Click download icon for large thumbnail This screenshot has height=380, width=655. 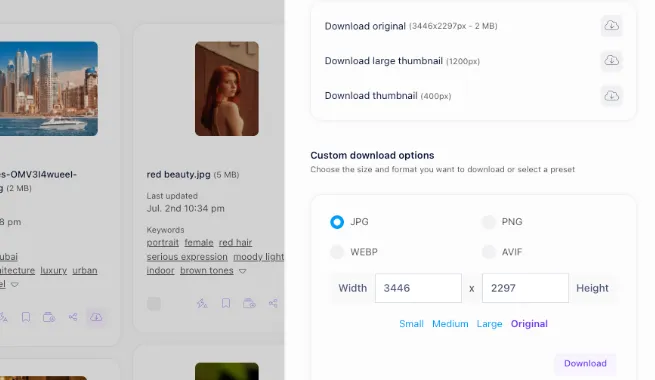click(x=612, y=61)
